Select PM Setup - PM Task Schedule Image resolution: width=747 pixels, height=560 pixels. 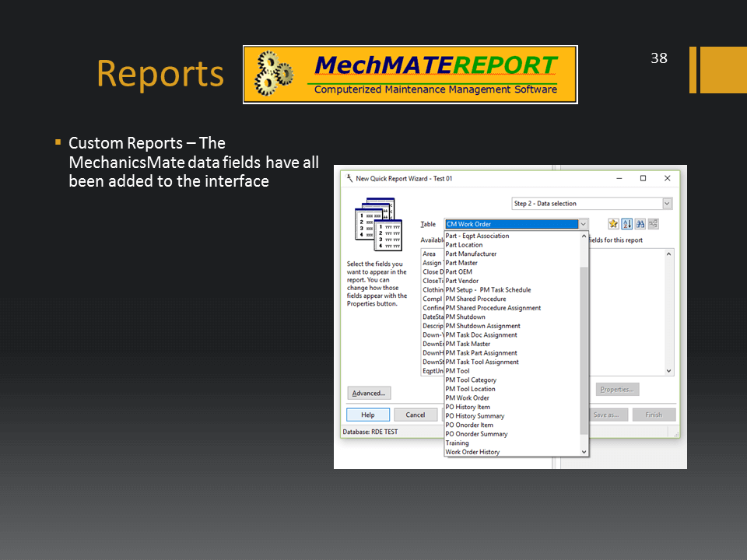512,290
